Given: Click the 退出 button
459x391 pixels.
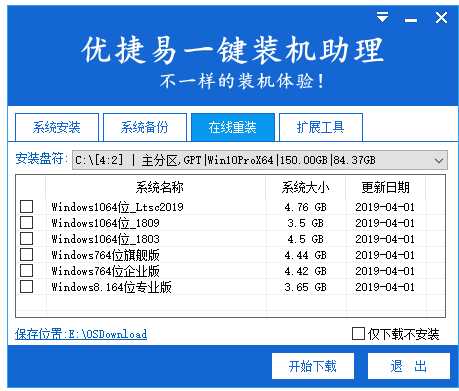Looking at the screenshot, I should [x=409, y=366].
